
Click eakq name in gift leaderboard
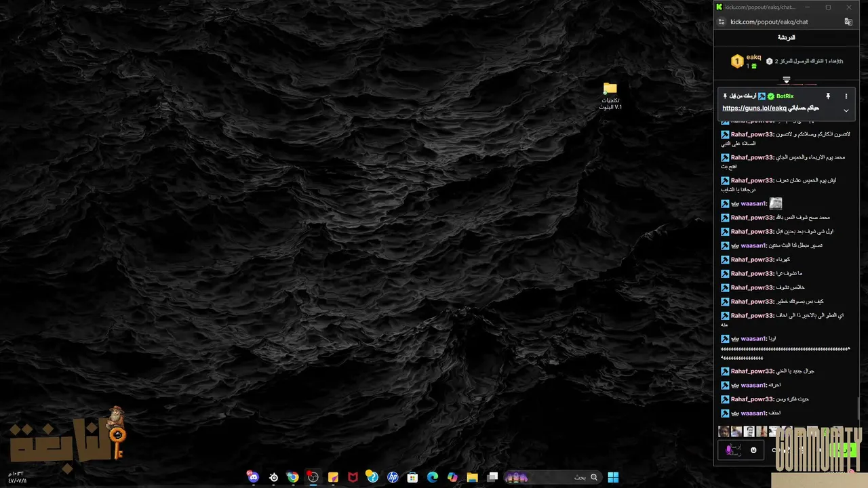753,58
